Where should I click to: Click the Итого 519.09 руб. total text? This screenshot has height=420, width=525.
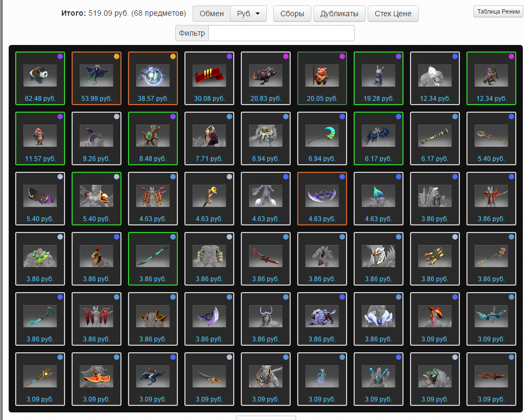[124, 13]
